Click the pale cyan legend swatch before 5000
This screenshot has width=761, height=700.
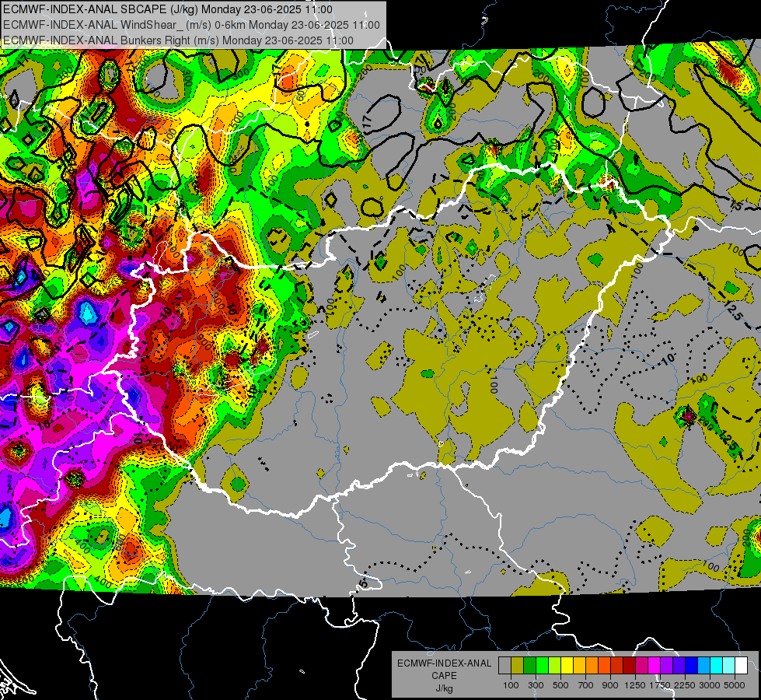(x=728, y=665)
